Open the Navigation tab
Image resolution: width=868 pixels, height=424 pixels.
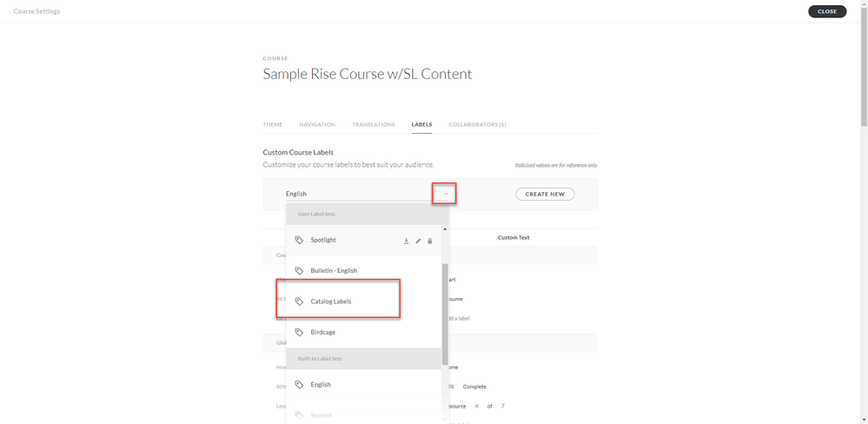pyautogui.click(x=317, y=124)
